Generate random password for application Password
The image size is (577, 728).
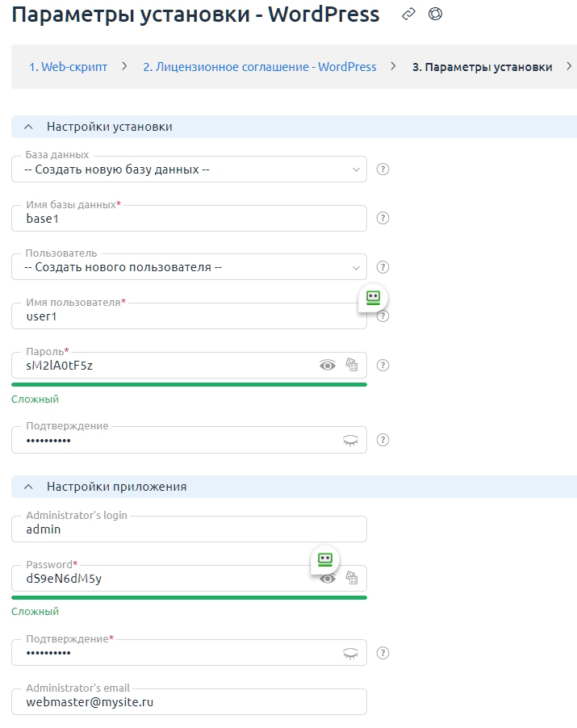click(352, 578)
